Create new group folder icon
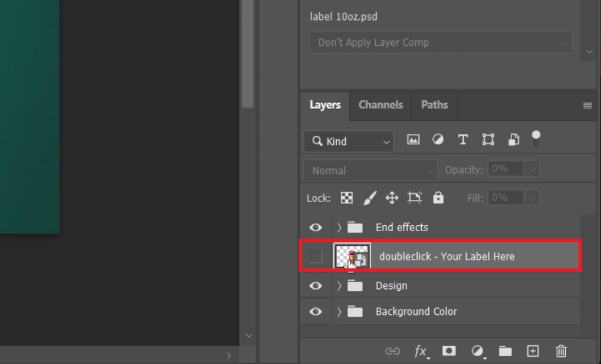This screenshot has height=364, width=601. (x=505, y=351)
